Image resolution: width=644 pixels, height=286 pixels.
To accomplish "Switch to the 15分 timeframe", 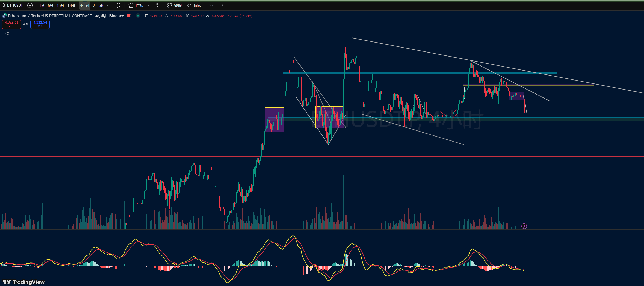I will click(x=61, y=5).
